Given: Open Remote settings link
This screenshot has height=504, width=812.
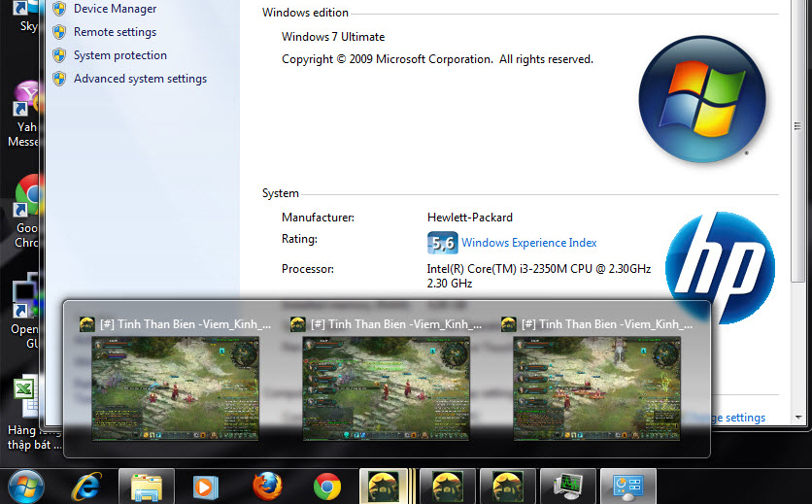Looking at the screenshot, I should [x=115, y=32].
